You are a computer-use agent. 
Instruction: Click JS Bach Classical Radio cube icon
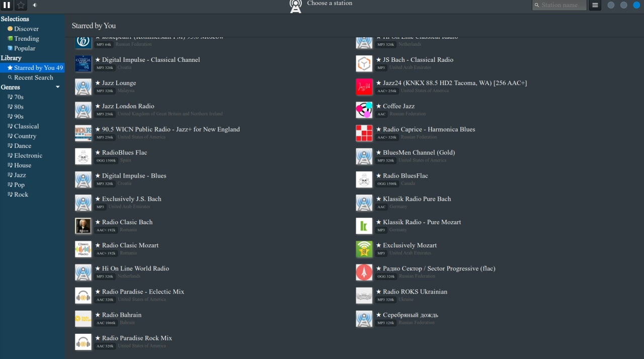pos(364,64)
